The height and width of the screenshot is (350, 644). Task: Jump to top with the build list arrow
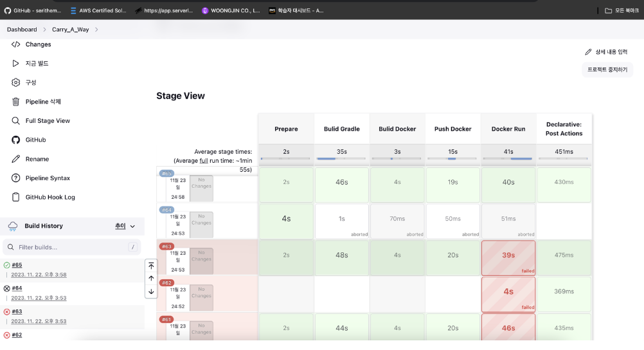point(151,266)
